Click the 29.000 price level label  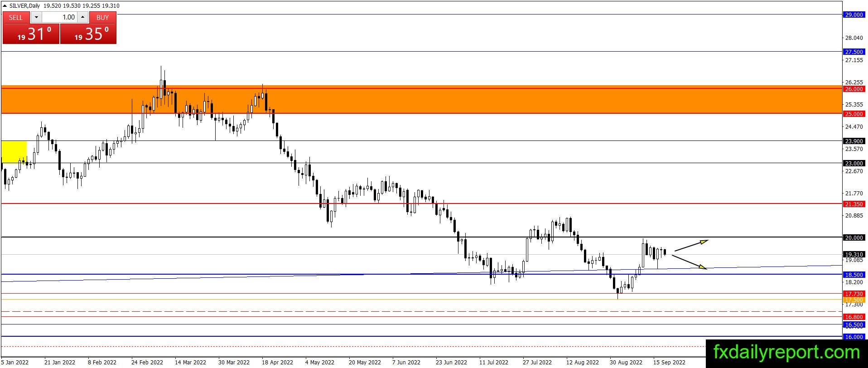pos(854,15)
